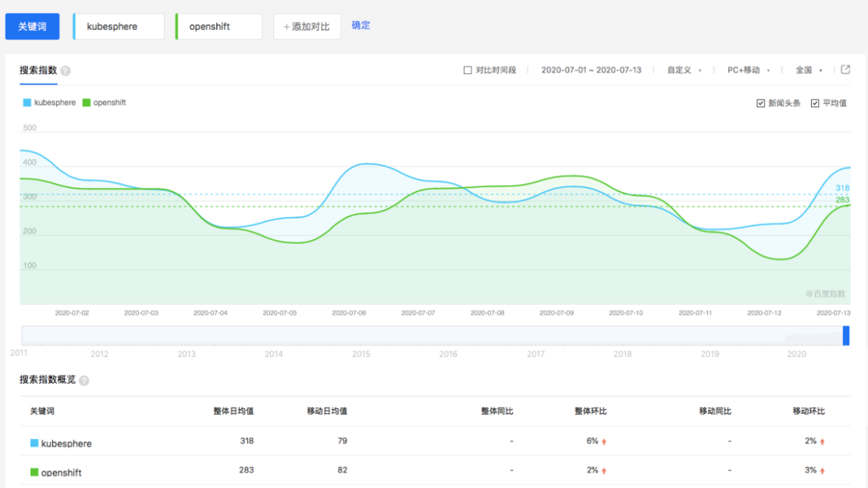This screenshot has height=488, width=868.
Task: Click the export share icon
Action: 845,70
